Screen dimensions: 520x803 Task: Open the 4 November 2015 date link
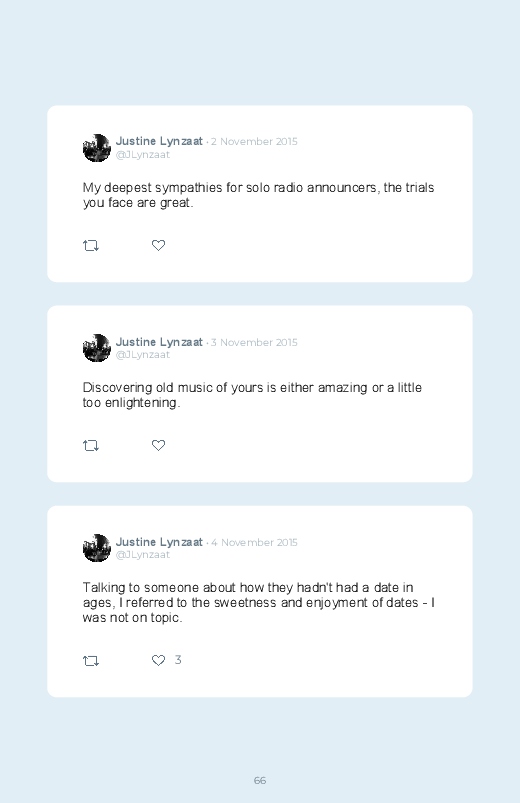pyautogui.click(x=254, y=542)
